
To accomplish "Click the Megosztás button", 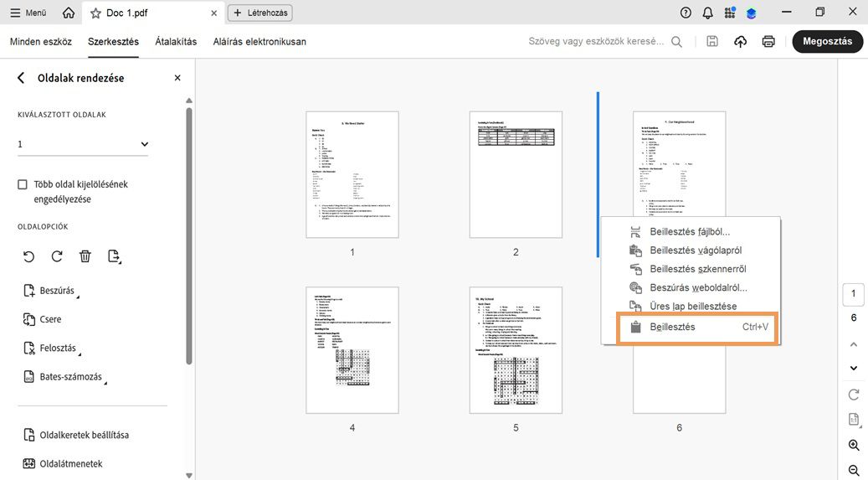I will tap(828, 42).
